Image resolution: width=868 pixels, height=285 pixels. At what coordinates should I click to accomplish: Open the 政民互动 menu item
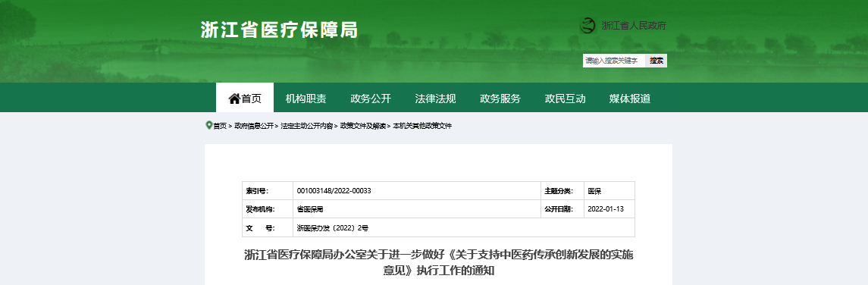tap(565, 99)
